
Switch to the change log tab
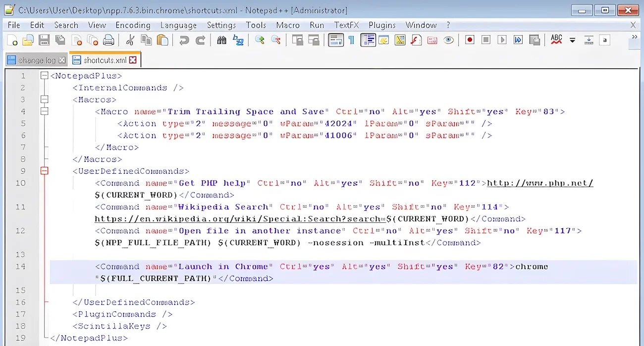(37, 60)
